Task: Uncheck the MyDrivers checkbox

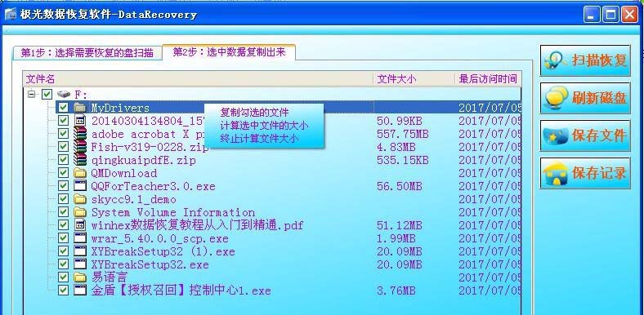Action: [x=63, y=108]
